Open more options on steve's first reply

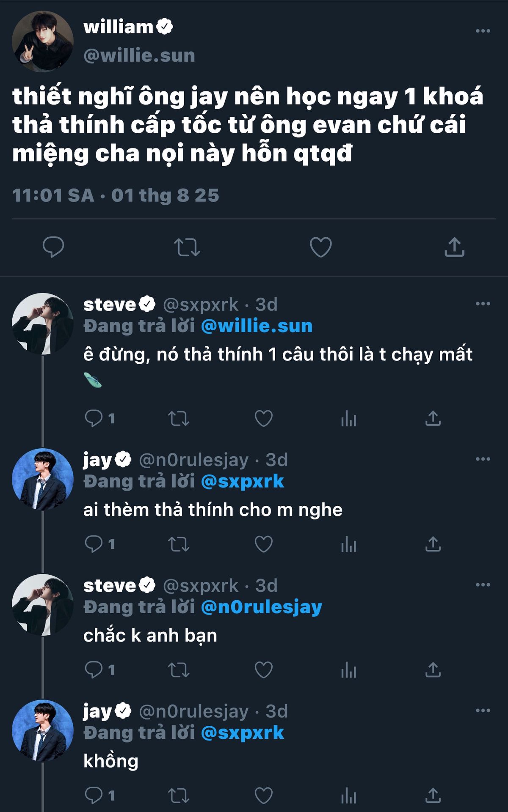(483, 304)
